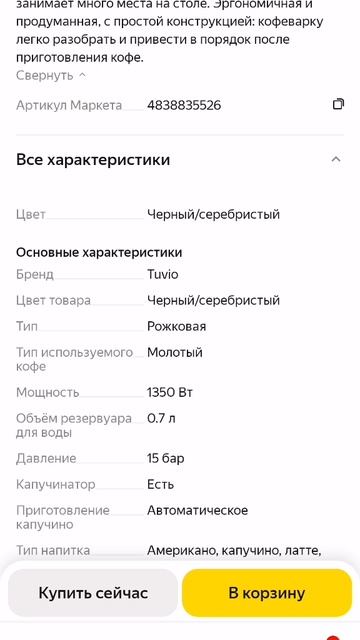Collapse the description with Свернуть
Screen dimensions: 360x640
point(51,75)
